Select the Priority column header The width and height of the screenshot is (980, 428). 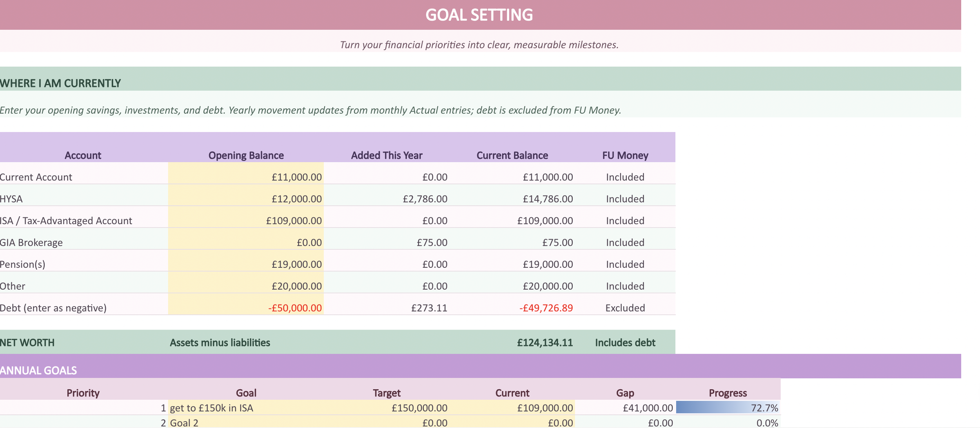point(83,389)
